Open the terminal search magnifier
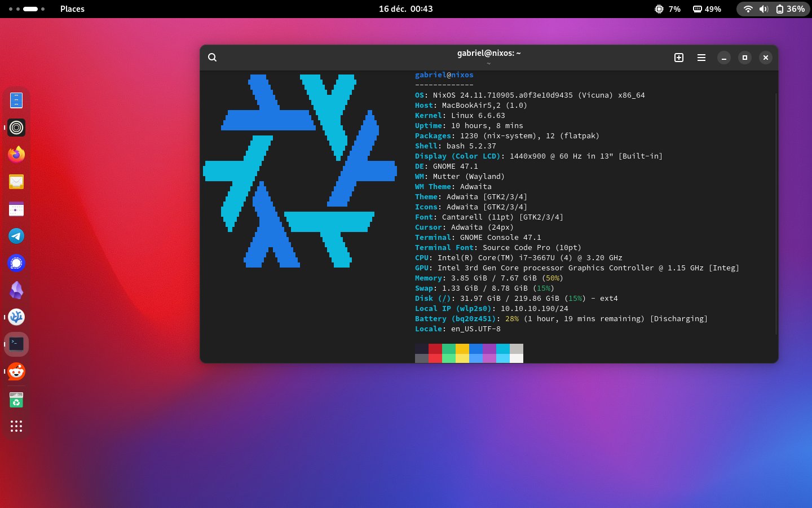This screenshot has height=508, width=812. [212, 58]
